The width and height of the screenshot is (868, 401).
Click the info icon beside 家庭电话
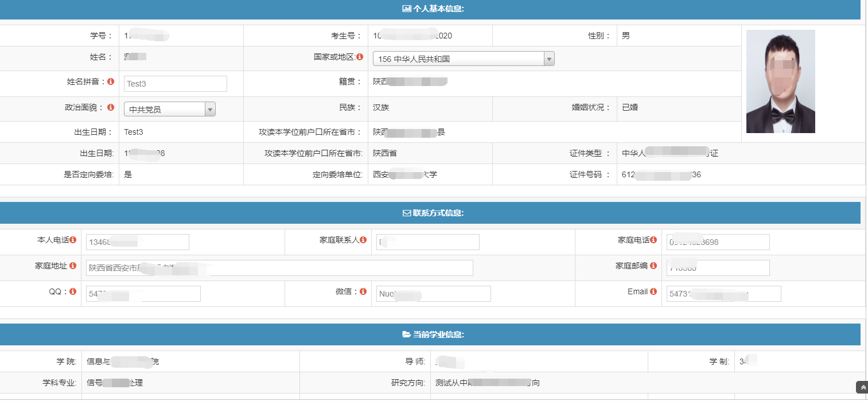[653, 240]
